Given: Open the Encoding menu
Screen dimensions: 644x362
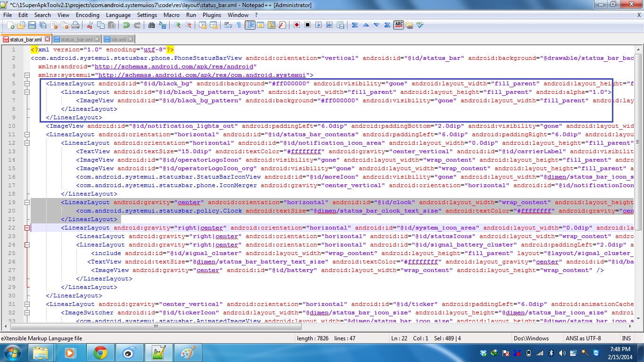Looking at the screenshot, I should click(x=88, y=15).
